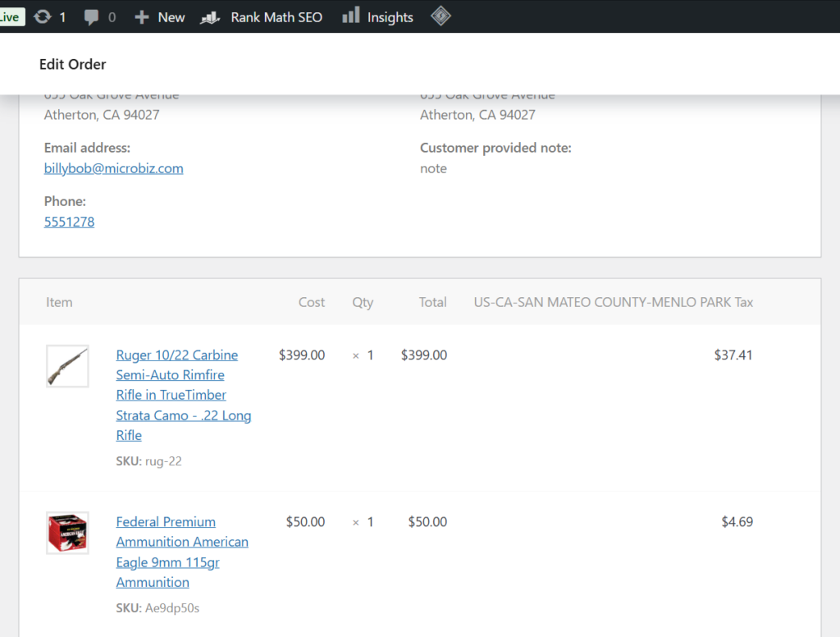The image size is (840, 637).
Task: Click the SKU Ae9dp50s text
Action: pos(157,608)
